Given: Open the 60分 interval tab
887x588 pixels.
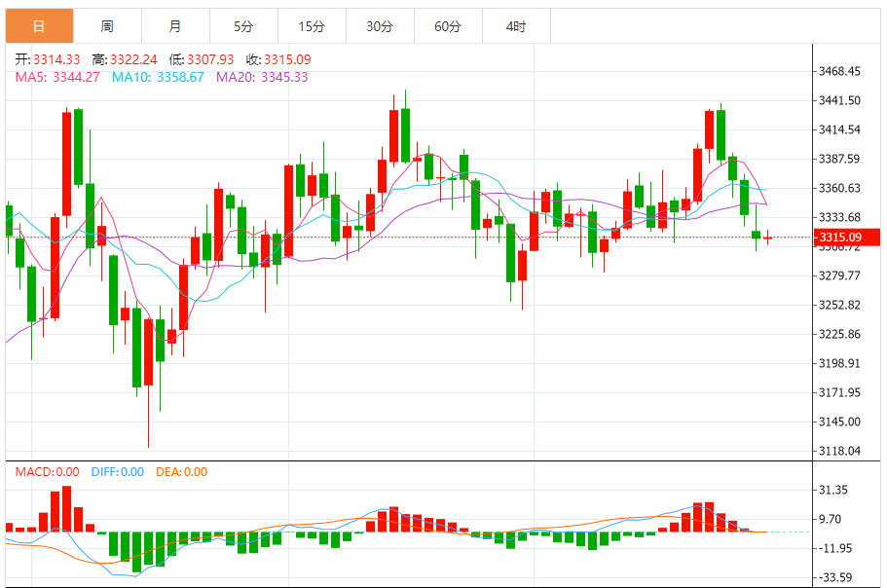Looking at the screenshot, I should coord(448,26).
